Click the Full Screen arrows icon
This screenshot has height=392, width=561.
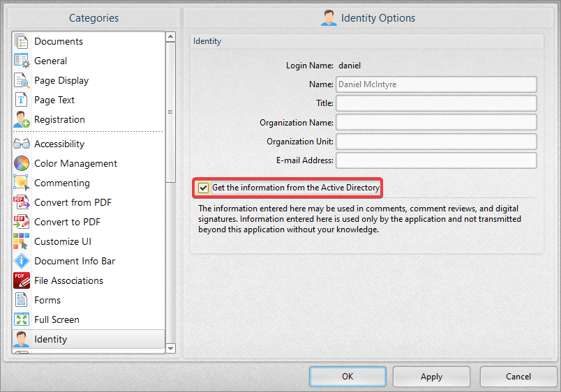tap(22, 319)
